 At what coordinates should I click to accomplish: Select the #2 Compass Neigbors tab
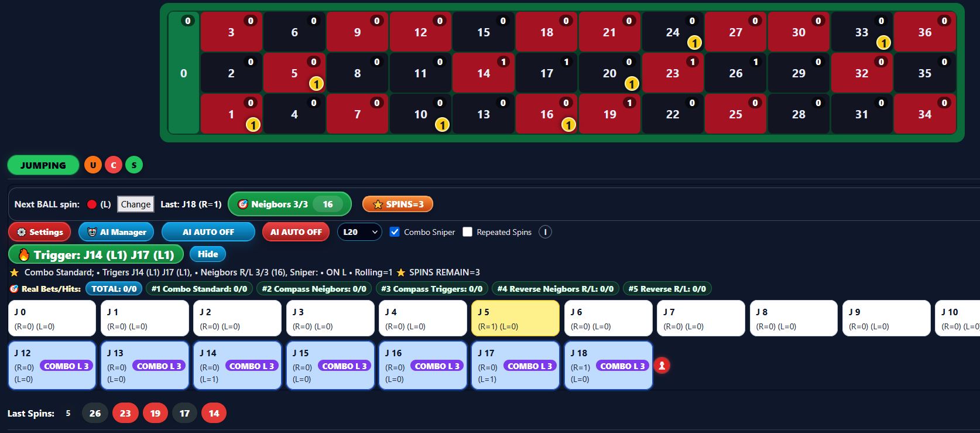click(x=314, y=289)
